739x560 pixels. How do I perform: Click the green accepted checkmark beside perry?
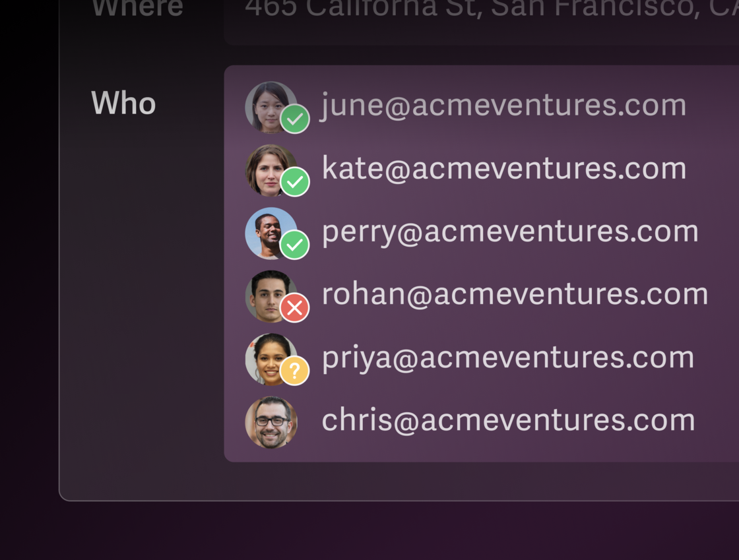[x=295, y=245]
